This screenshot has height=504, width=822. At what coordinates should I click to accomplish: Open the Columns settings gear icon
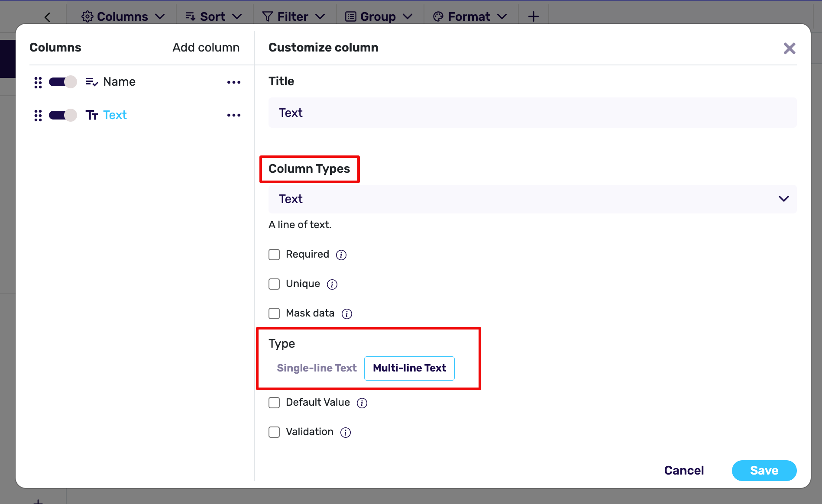click(87, 16)
